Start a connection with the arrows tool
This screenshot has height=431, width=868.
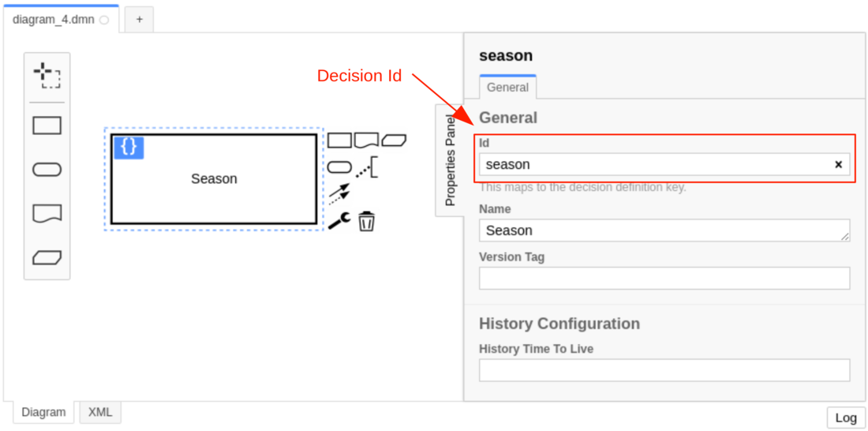[x=339, y=193]
